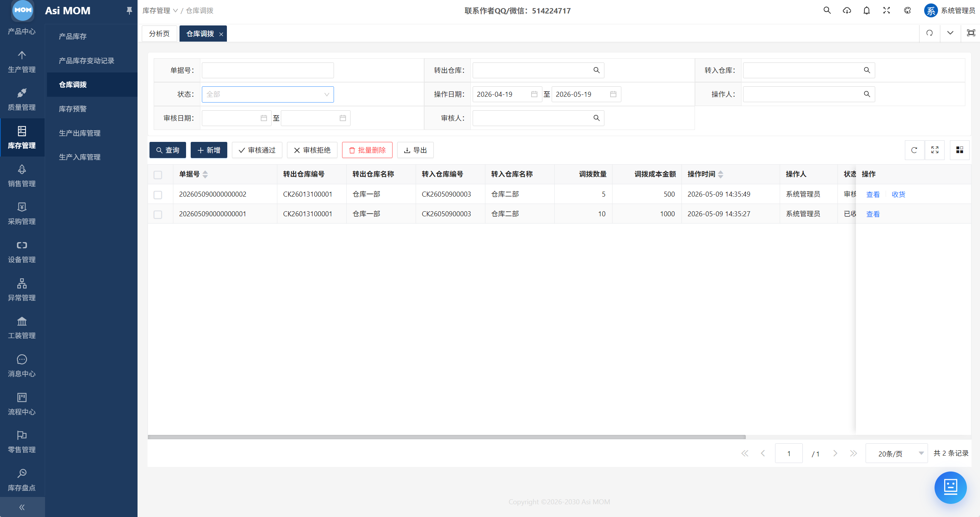Close the 仓库调拨 tab
The image size is (980, 517).
(x=221, y=34)
